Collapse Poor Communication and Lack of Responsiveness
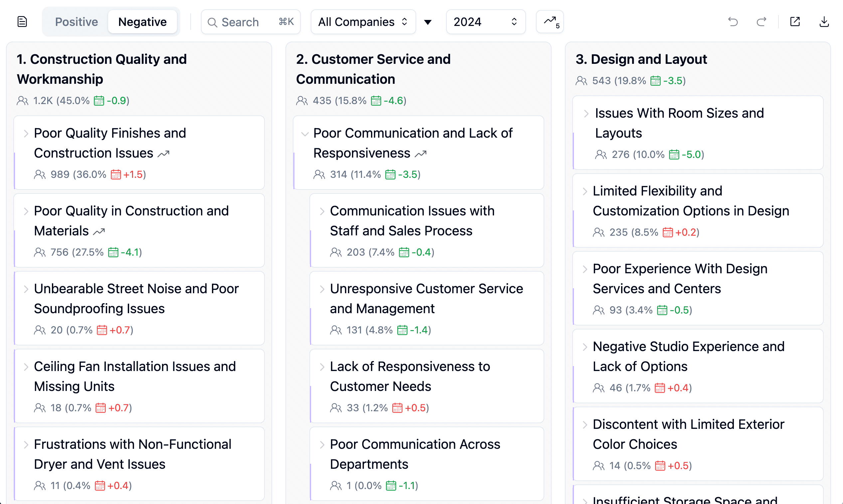Screen dimensions: 843x504 305,134
